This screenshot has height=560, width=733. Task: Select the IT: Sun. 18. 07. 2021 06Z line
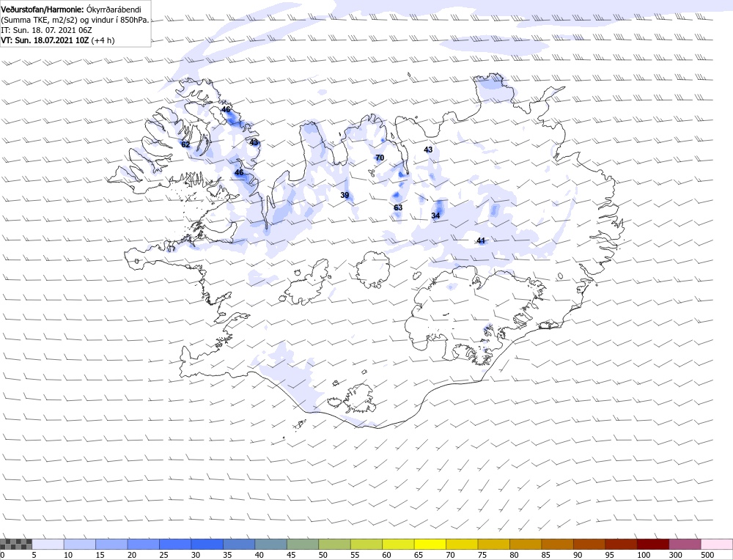pos(47,30)
